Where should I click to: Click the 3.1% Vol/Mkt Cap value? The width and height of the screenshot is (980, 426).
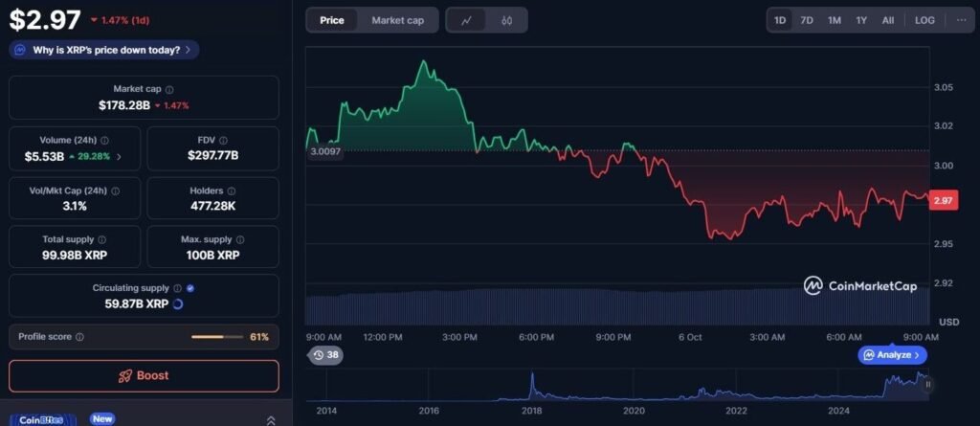click(x=75, y=206)
